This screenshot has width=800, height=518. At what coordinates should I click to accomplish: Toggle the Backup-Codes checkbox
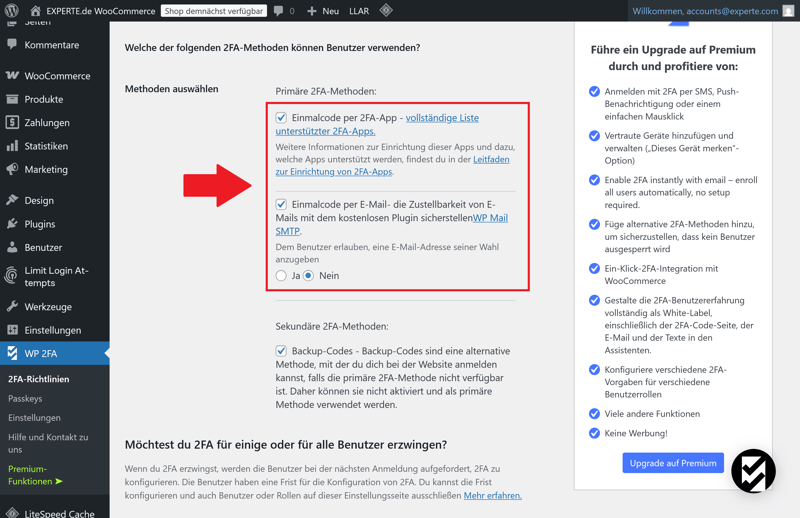281,351
